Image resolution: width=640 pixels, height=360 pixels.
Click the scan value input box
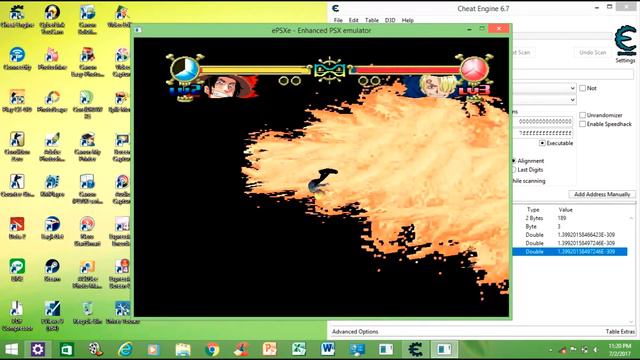(x=573, y=74)
